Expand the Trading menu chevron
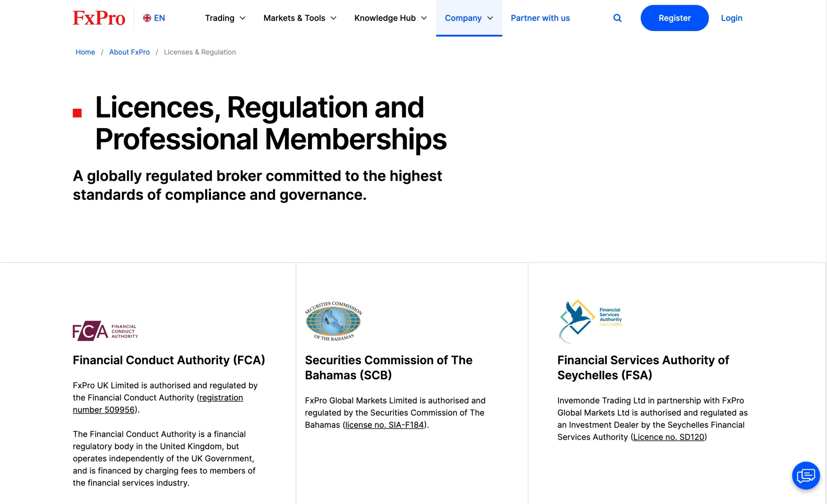This screenshot has width=827, height=504. click(243, 18)
